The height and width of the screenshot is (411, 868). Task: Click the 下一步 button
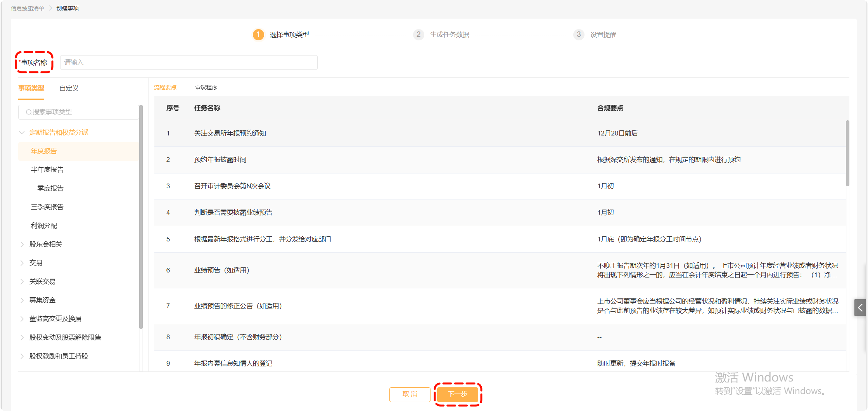pyautogui.click(x=458, y=394)
